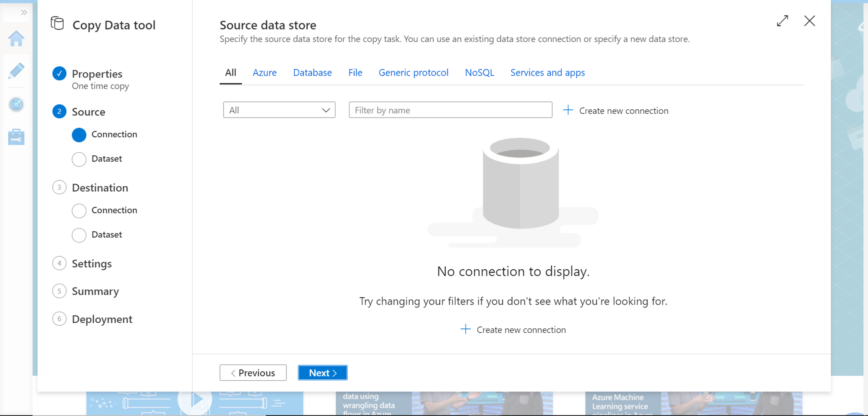
Task: Click the Filter by name field
Action: (450, 110)
